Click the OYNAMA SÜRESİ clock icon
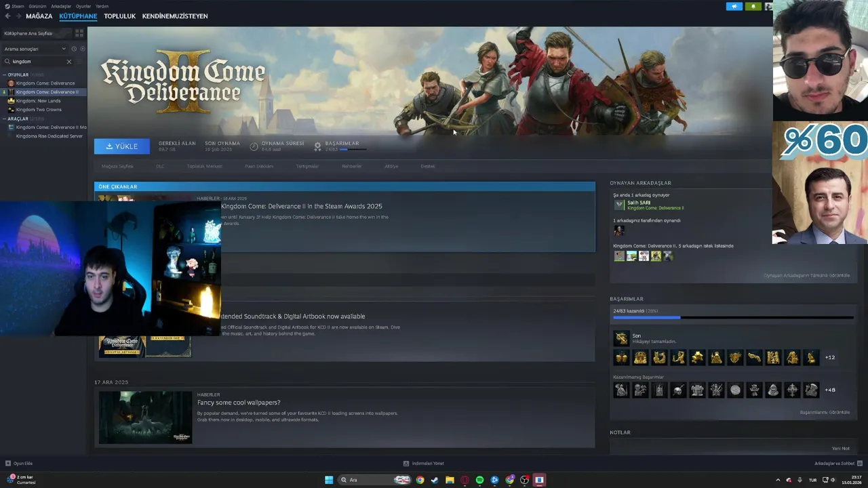 click(254, 146)
